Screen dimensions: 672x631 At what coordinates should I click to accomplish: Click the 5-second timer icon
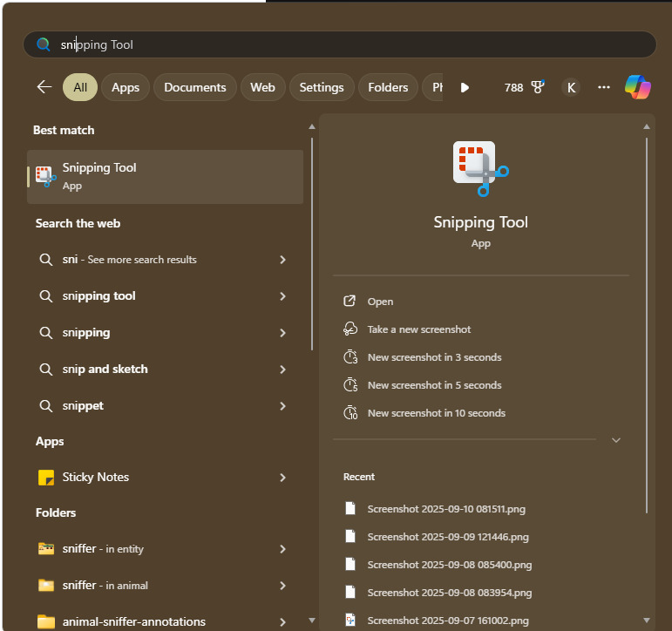[x=350, y=384]
